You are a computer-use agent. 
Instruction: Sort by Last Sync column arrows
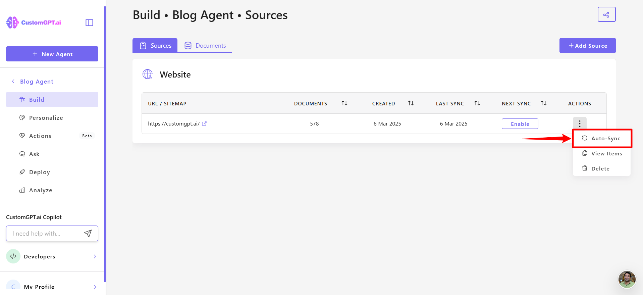pos(477,103)
